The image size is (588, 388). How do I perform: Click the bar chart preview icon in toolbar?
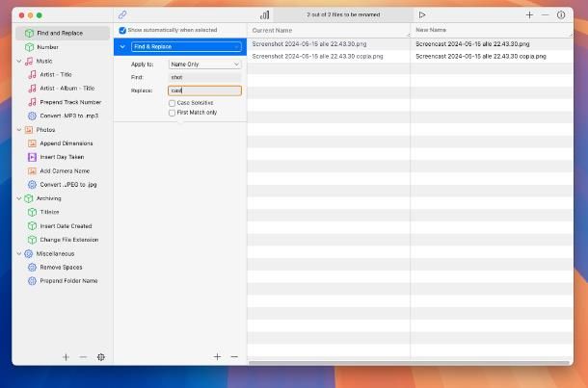(x=264, y=15)
